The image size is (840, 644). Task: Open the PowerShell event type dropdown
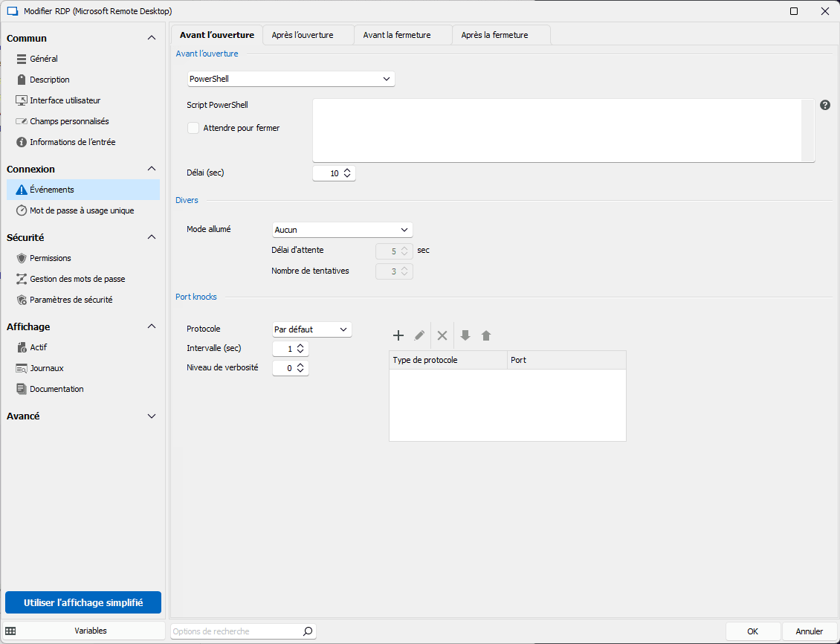[x=291, y=79]
